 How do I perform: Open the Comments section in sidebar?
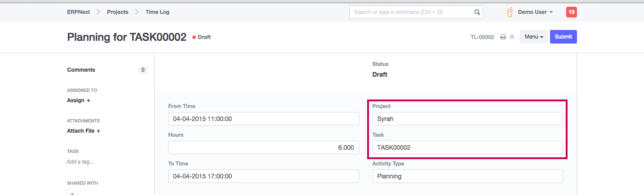coord(81,70)
